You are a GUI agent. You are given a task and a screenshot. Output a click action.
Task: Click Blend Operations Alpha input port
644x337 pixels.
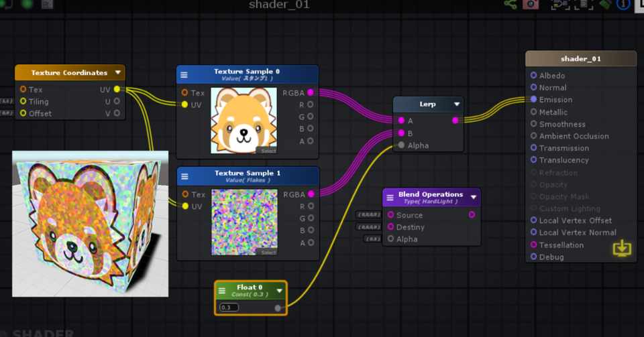(x=390, y=239)
